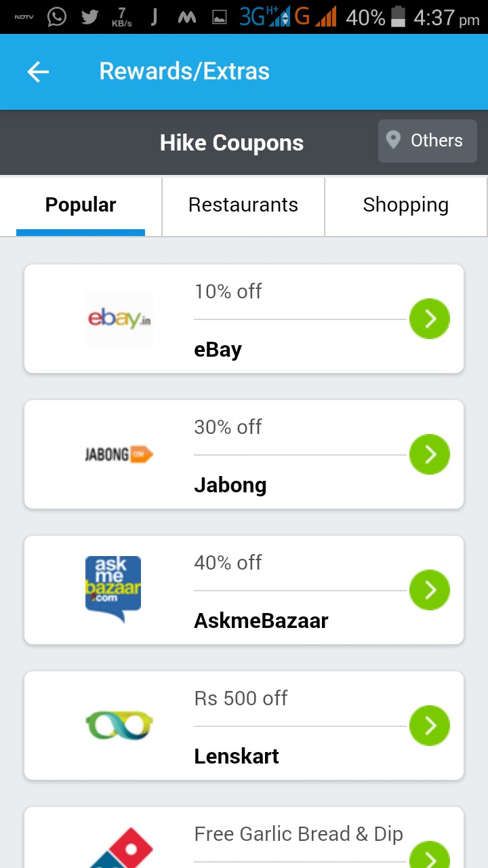Tap the WhatsApp notification icon in status bar
Screen dimensions: 488x868
pyautogui.click(x=57, y=17)
